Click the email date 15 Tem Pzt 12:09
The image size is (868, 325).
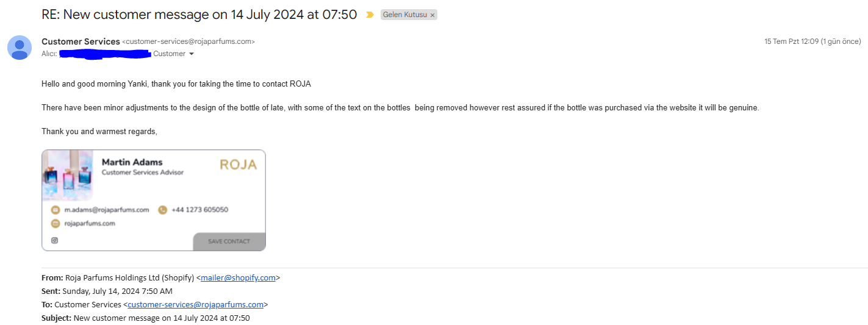[791, 41]
